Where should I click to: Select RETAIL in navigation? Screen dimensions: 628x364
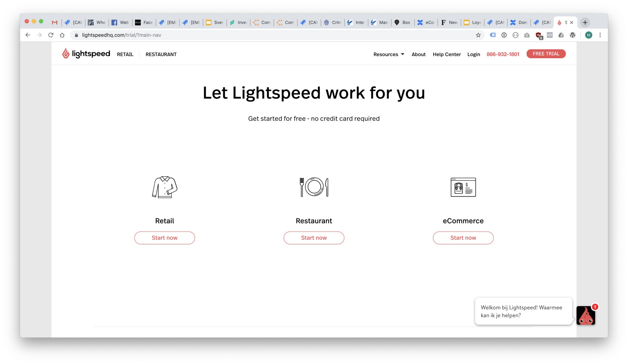click(125, 54)
